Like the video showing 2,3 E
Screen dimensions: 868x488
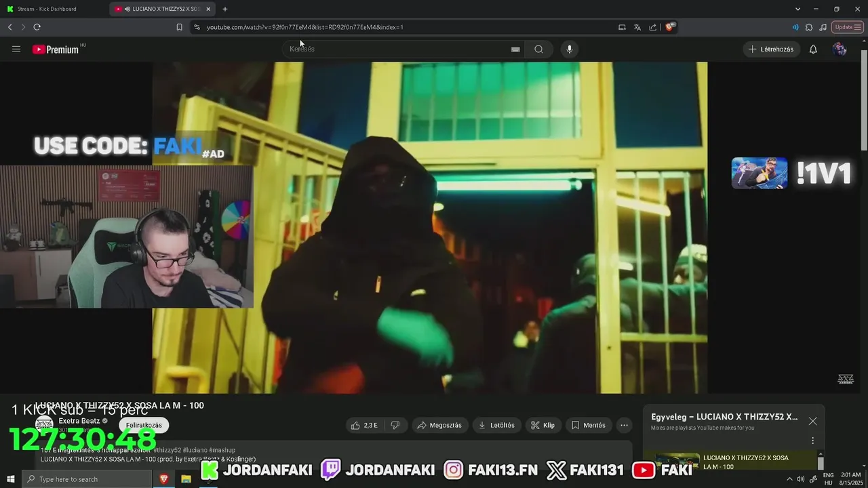click(363, 425)
